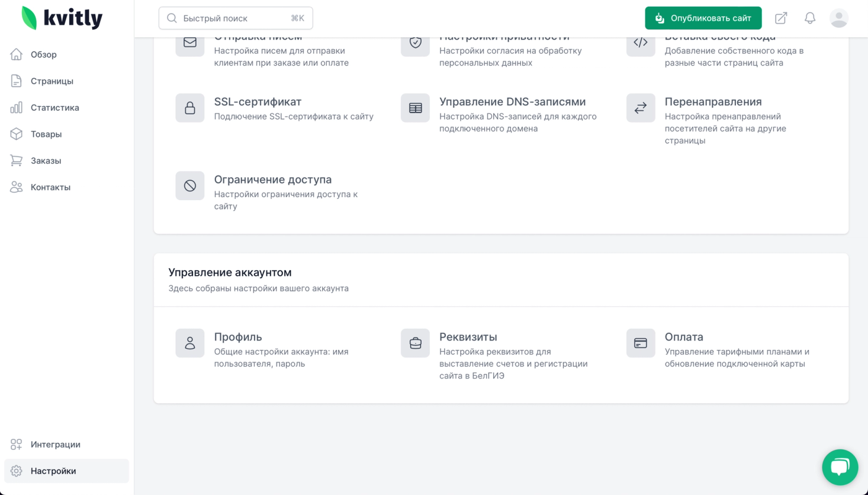868x495 pixels.
Task: Open Контакты section
Action: [x=50, y=187]
